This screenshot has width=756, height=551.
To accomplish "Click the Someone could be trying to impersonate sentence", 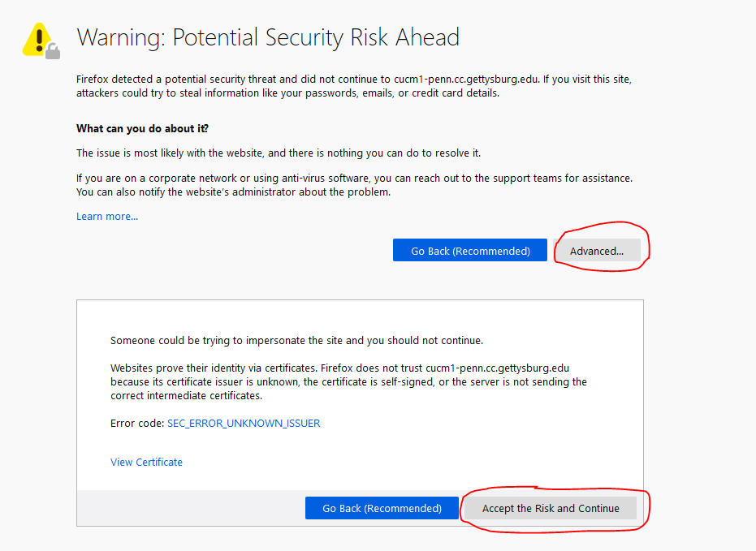I will [x=296, y=340].
